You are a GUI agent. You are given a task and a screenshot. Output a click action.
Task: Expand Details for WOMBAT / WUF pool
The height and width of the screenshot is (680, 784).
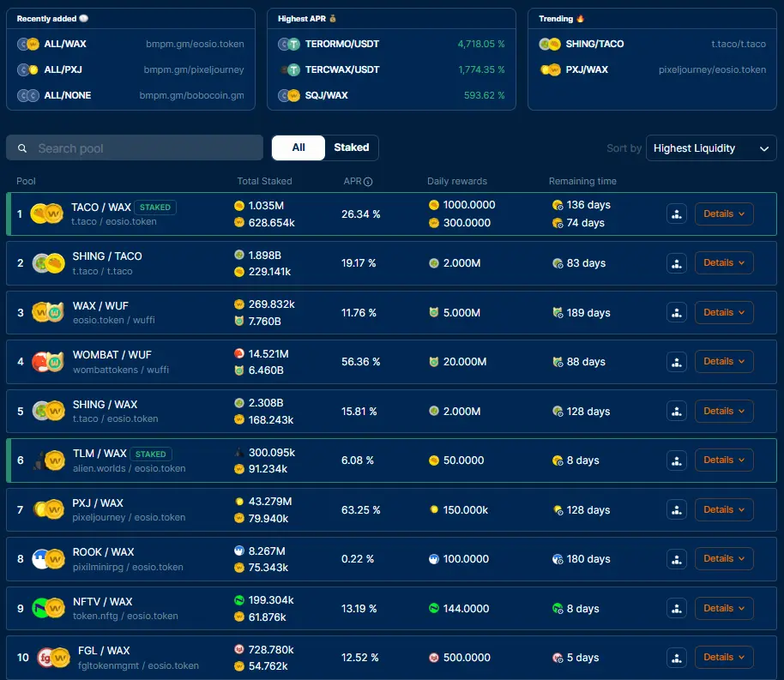(x=724, y=362)
